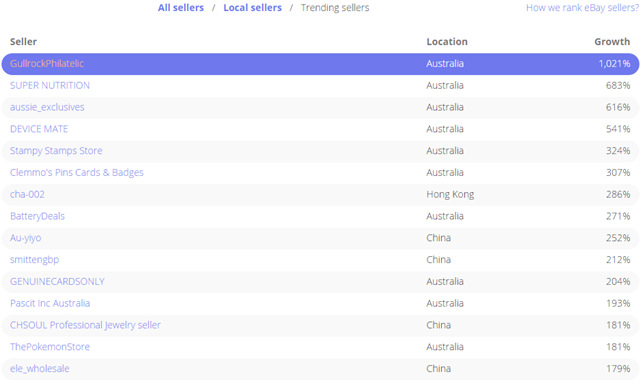Click the Hong Kong location cell
This screenshot has width=640, height=380.
[x=450, y=194]
